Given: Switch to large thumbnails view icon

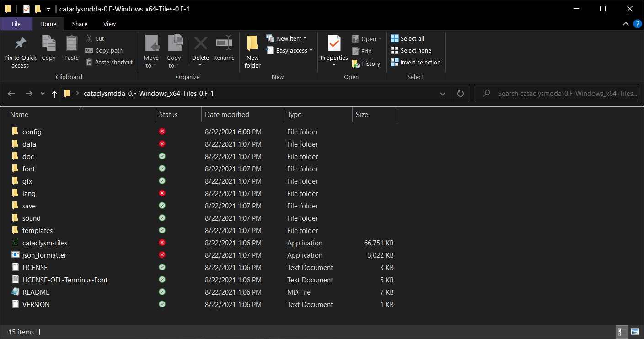Looking at the screenshot, I should pyautogui.click(x=635, y=332).
